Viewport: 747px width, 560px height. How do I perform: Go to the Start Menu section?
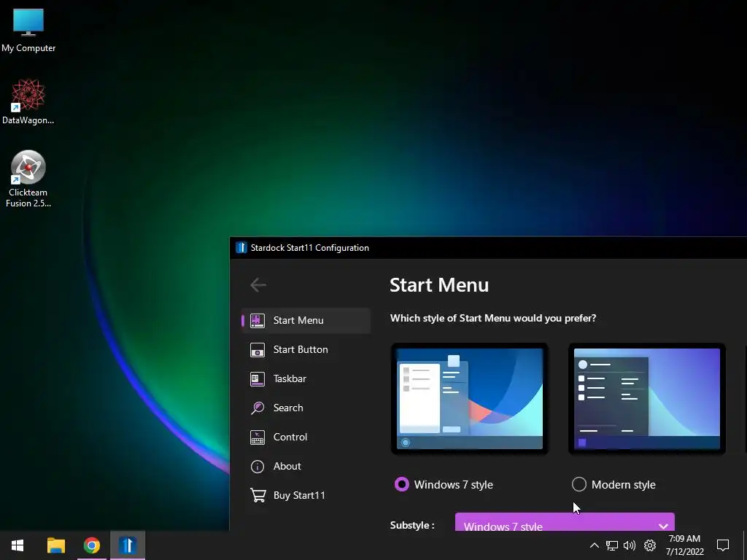[x=306, y=321]
